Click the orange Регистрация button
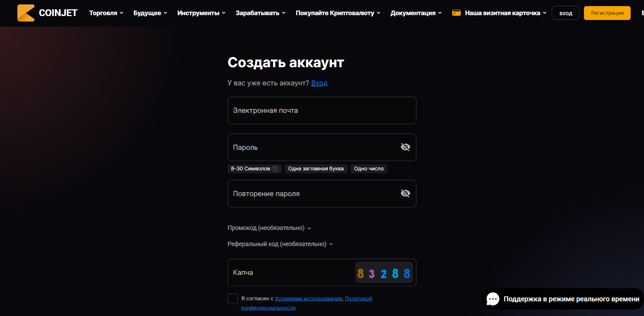Image resolution: width=644 pixels, height=316 pixels. [x=607, y=13]
